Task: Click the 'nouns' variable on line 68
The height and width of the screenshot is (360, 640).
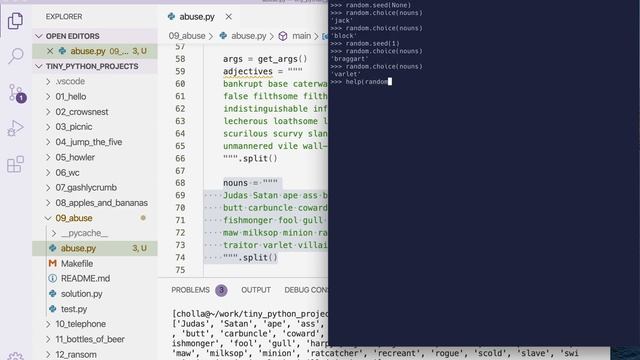Action: click(235, 183)
